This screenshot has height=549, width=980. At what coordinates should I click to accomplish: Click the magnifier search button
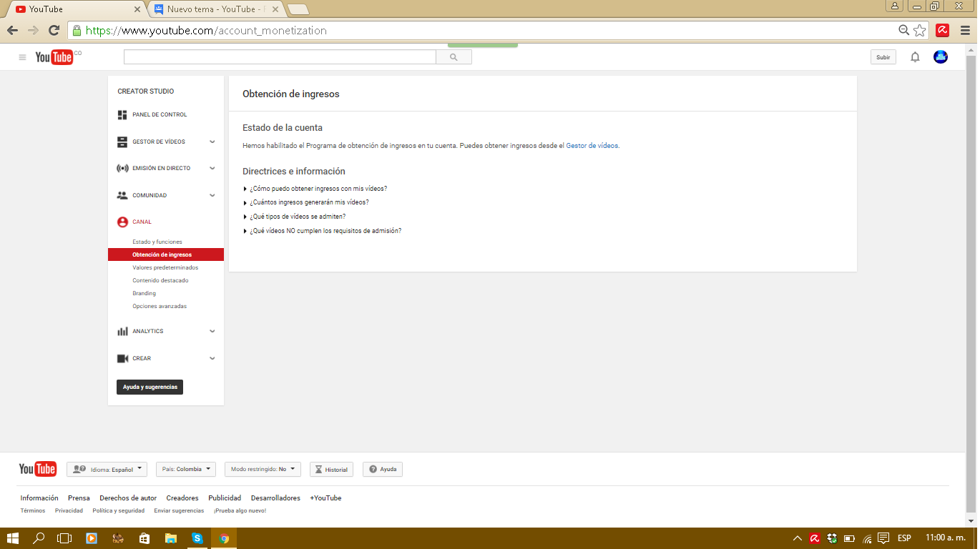click(x=454, y=57)
